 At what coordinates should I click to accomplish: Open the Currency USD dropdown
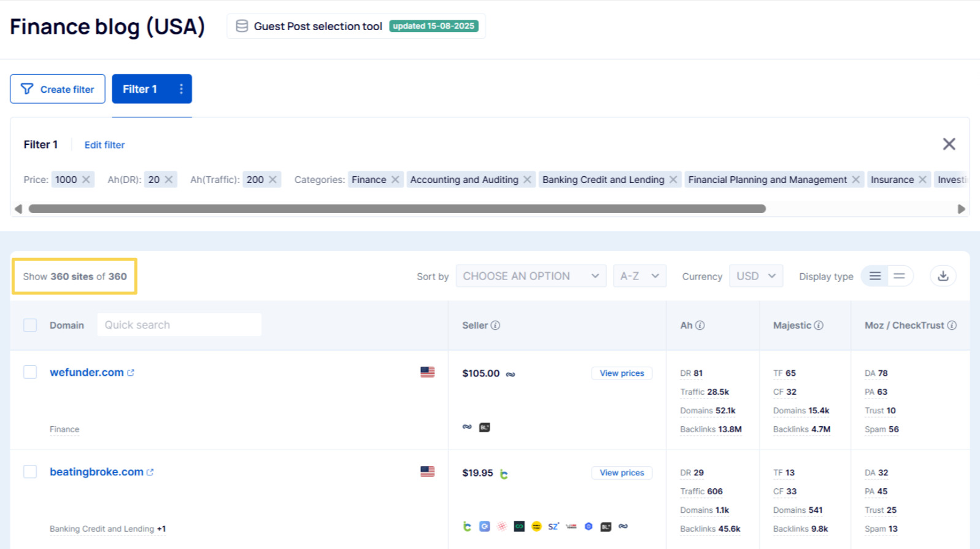(755, 276)
